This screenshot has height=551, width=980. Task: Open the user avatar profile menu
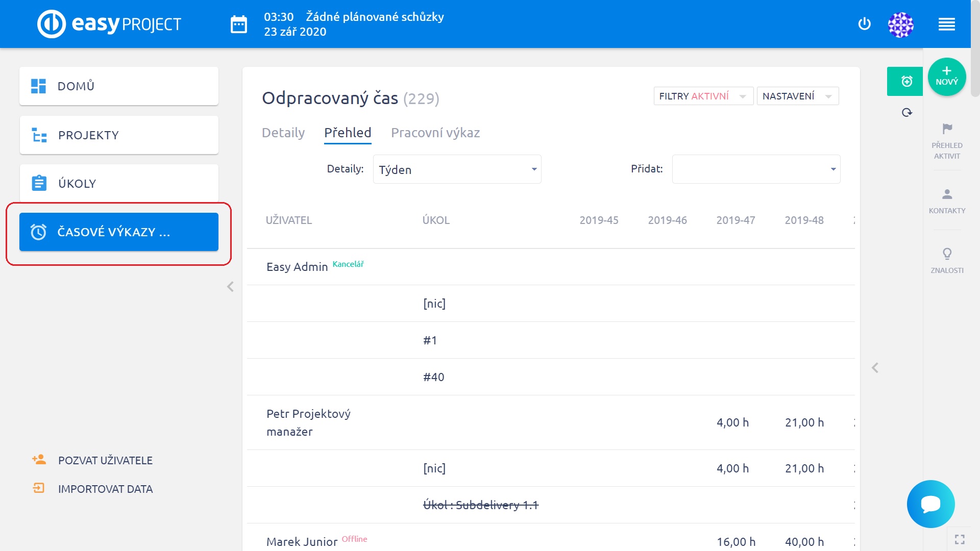point(900,24)
